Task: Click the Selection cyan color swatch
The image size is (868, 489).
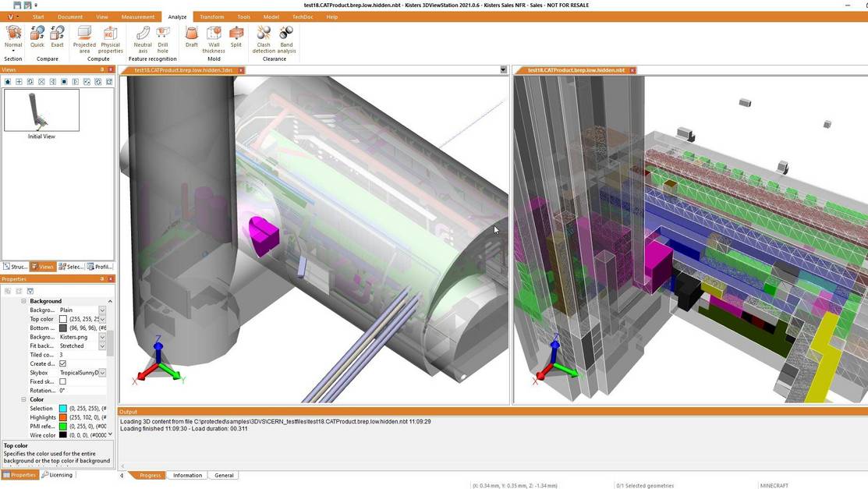Action: [62, 409]
